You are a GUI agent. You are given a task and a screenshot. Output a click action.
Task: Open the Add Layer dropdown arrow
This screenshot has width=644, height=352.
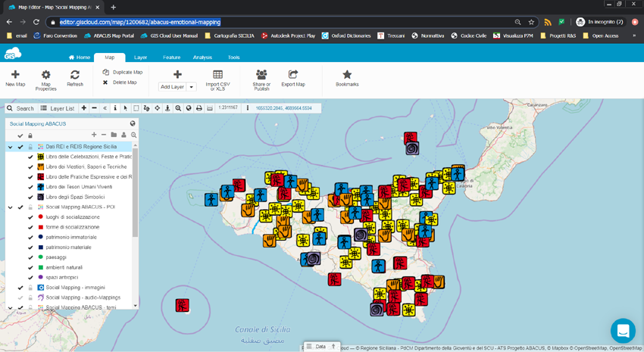point(192,87)
